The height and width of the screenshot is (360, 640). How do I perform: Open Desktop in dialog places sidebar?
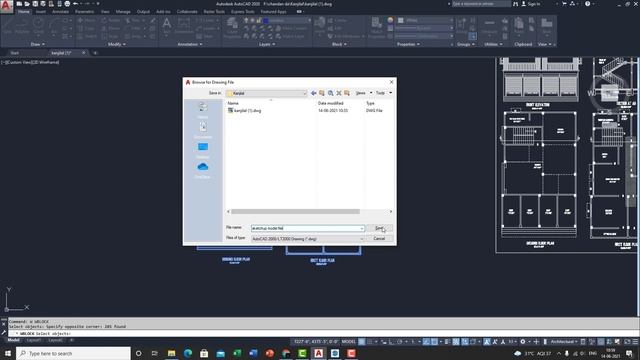pyautogui.click(x=203, y=150)
